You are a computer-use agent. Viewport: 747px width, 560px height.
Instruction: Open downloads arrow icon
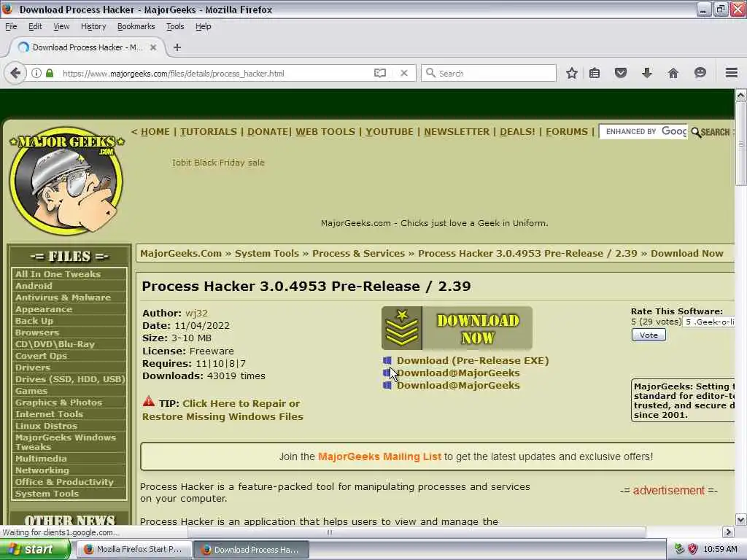646,74
